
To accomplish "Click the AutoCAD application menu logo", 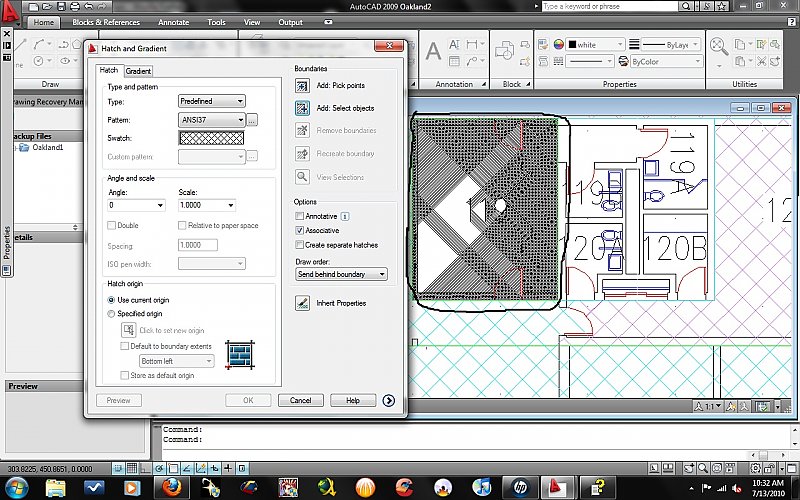I will coord(11,13).
